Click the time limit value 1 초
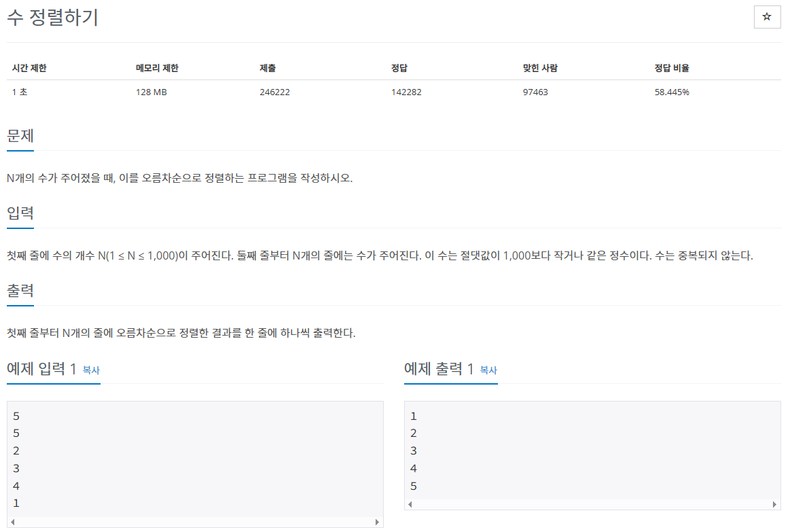 point(20,92)
